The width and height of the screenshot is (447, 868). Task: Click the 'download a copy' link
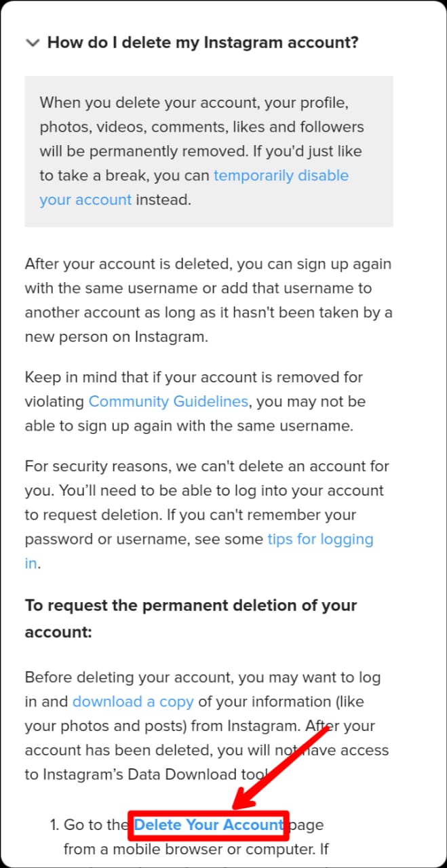pos(133,701)
